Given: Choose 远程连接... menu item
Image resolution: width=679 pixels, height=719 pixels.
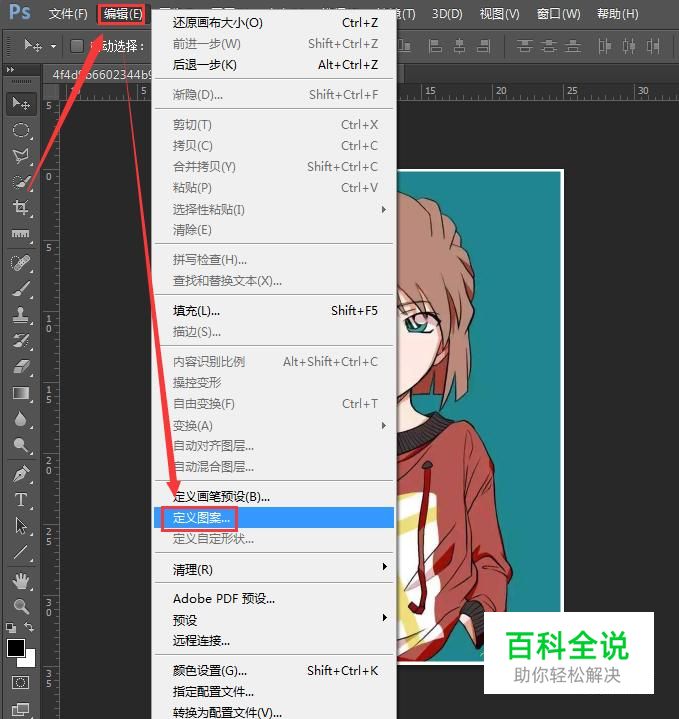Looking at the screenshot, I should [275, 641].
